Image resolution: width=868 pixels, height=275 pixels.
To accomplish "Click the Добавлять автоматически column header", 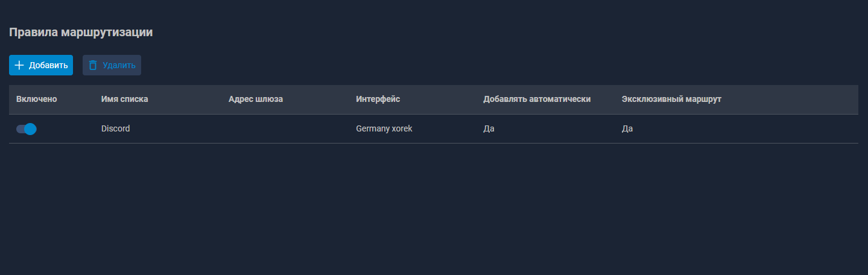I will coord(537,100).
